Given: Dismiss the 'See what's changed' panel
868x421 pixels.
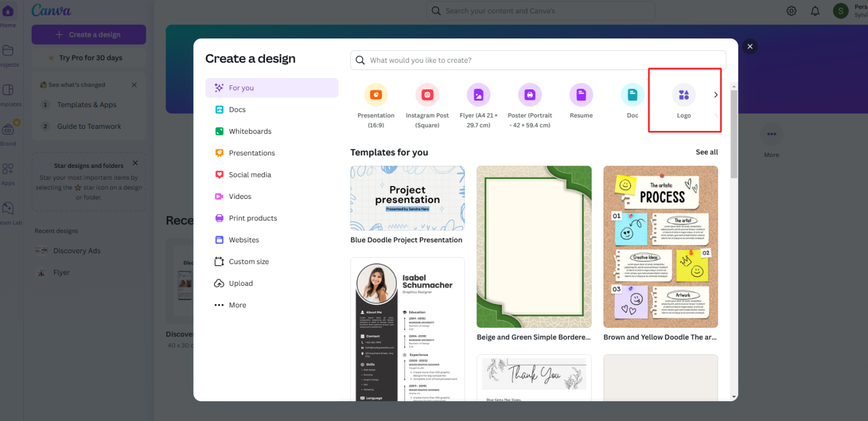Looking at the screenshot, I should [x=134, y=84].
